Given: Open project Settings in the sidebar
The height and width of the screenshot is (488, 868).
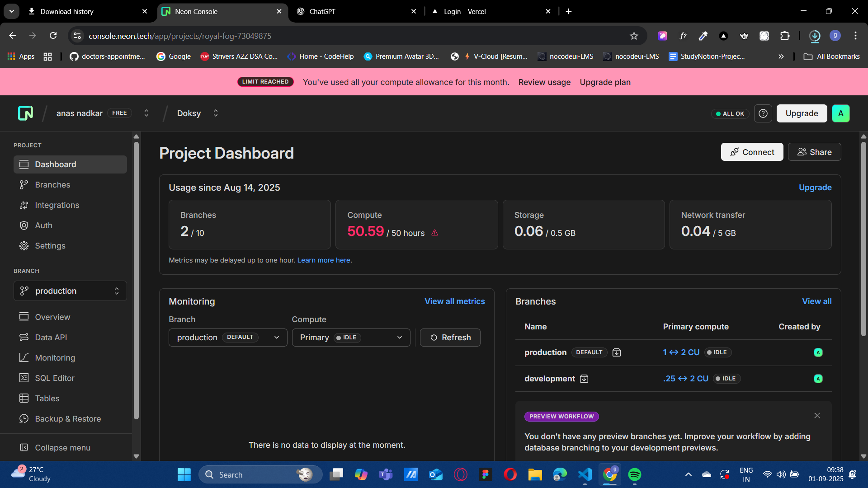Looking at the screenshot, I should coord(70,246).
